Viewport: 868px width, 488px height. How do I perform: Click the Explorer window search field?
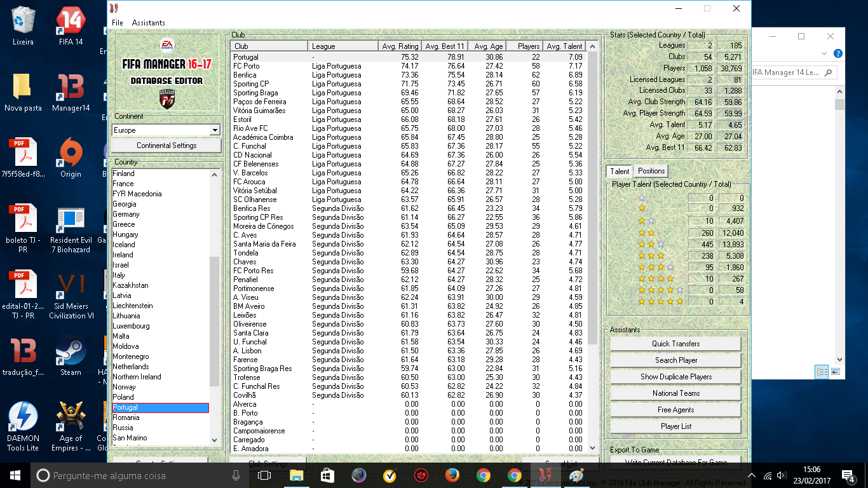click(x=794, y=72)
